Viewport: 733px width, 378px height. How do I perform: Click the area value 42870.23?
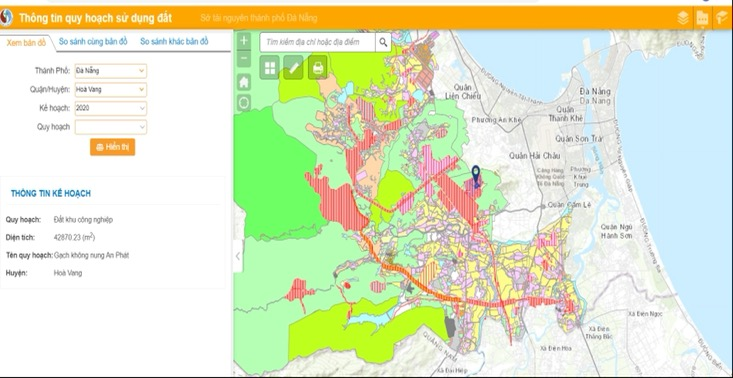click(x=74, y=237)
